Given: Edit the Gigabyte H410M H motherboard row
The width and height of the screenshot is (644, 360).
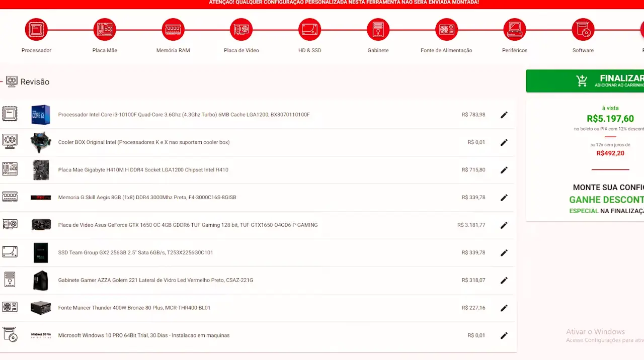Looking at the screenshot, I should [504, 170].
